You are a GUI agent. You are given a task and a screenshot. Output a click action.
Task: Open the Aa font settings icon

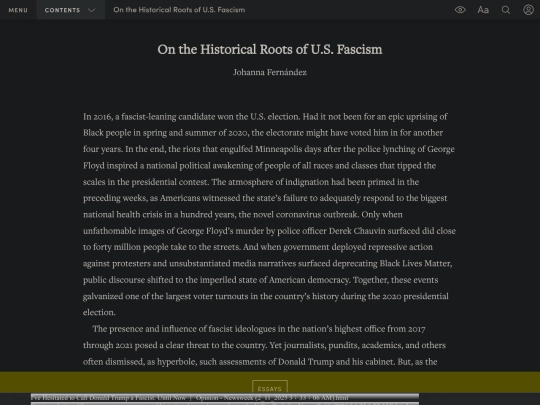pyautogui.click(x=483, y=10)
